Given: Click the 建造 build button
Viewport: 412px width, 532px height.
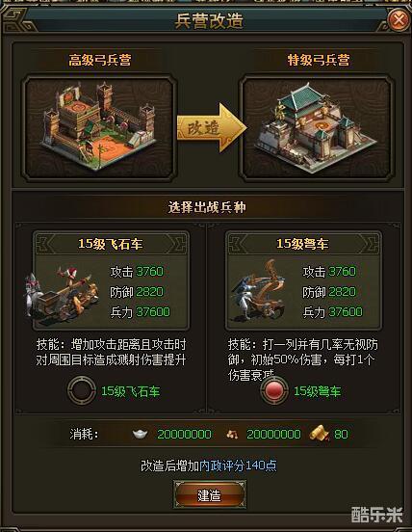Looking at the screenshot, I should [210, 494].
